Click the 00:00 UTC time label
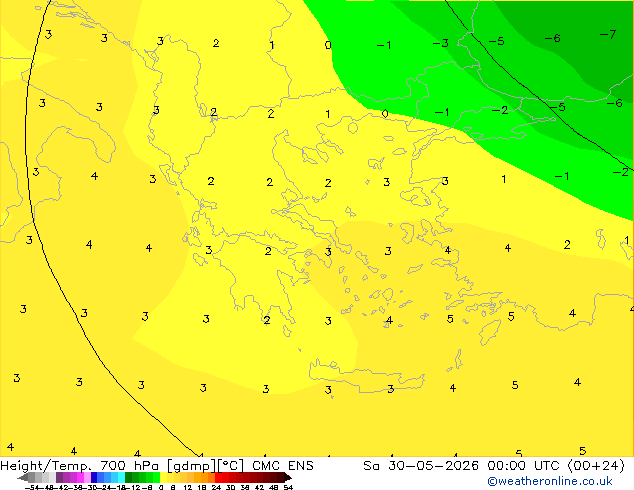 tap(525, 466)
